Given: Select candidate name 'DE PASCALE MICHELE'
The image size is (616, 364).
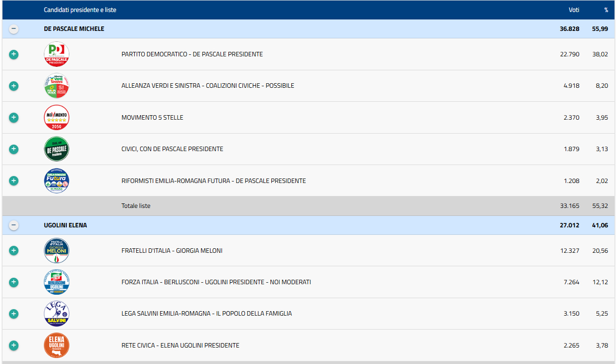Looking at the screenshot, I should coord(74,29).
